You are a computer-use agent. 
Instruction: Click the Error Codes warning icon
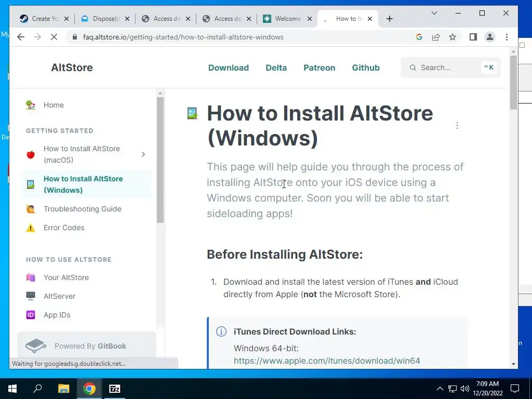pos(31,228)
